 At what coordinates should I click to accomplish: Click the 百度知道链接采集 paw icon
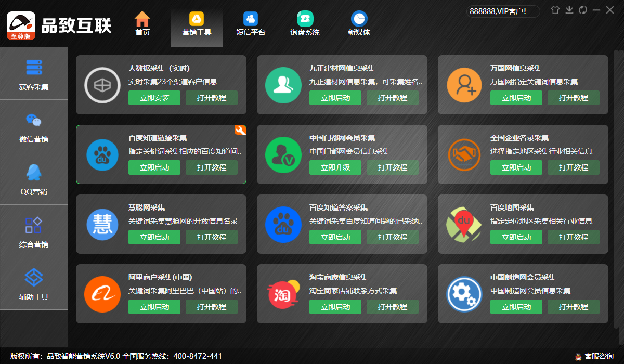[x=102, y=154]
